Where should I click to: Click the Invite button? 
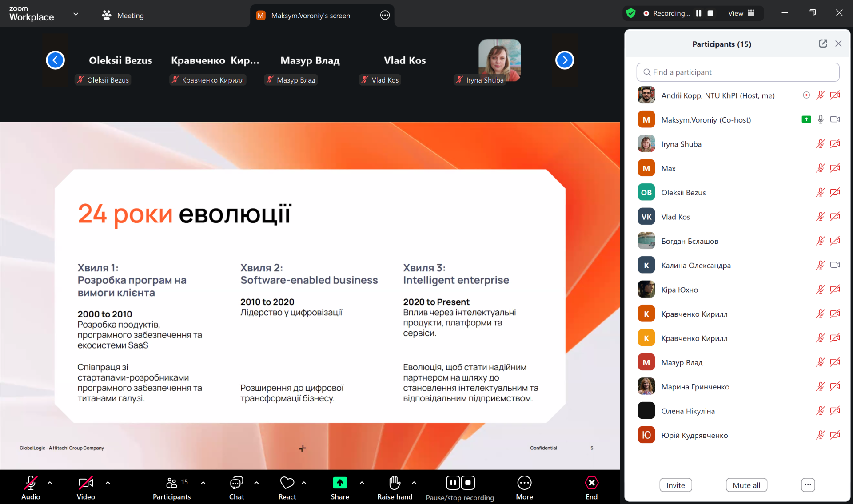tap(675, 485)
